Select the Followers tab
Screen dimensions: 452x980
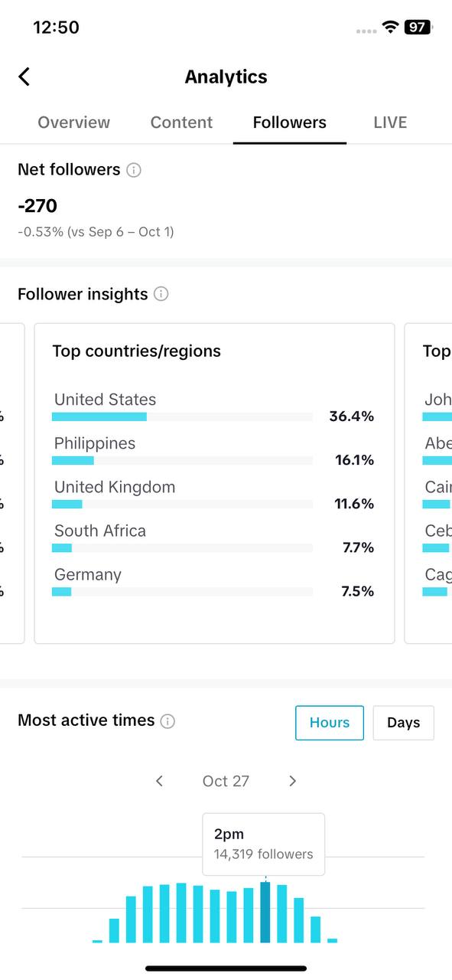pos(290,122)
